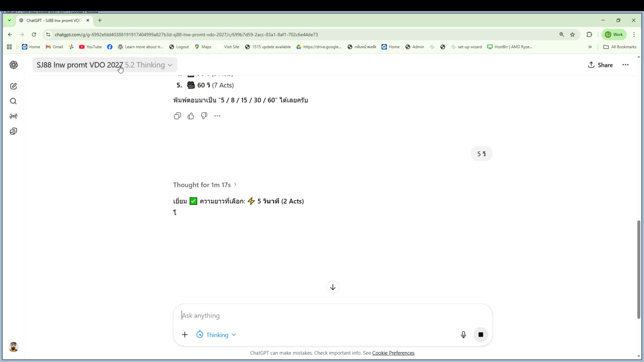Open the Thinking mode dropdown in composer
The image size is (644, 362).
pos(216,335)
